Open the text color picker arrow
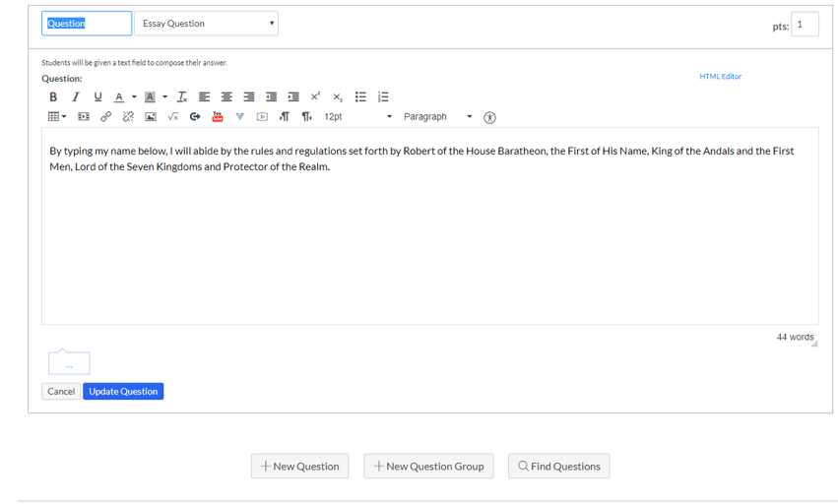This screenshot has width=838, height=504. coord(133,97)
